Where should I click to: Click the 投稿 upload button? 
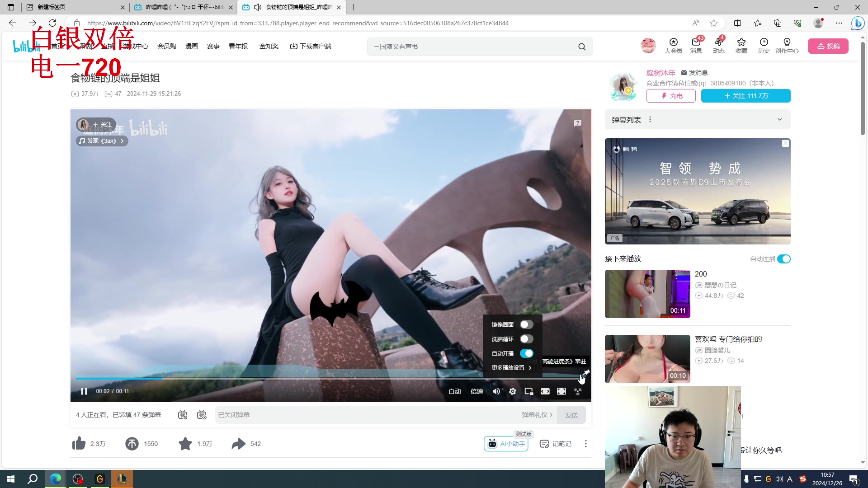(828, 46)
